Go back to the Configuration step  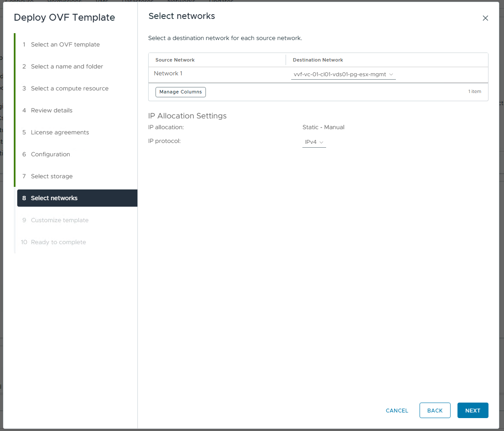[x=50, y=154]
